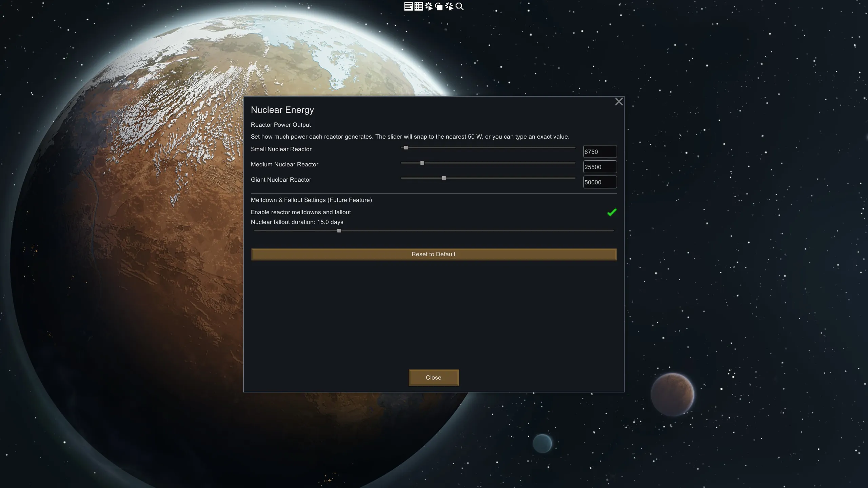The height and width of the screenshot is (488, 868).
Task: Click the Medium Nuclear Reactor slider handle
Action: click(x=422, y=163)
